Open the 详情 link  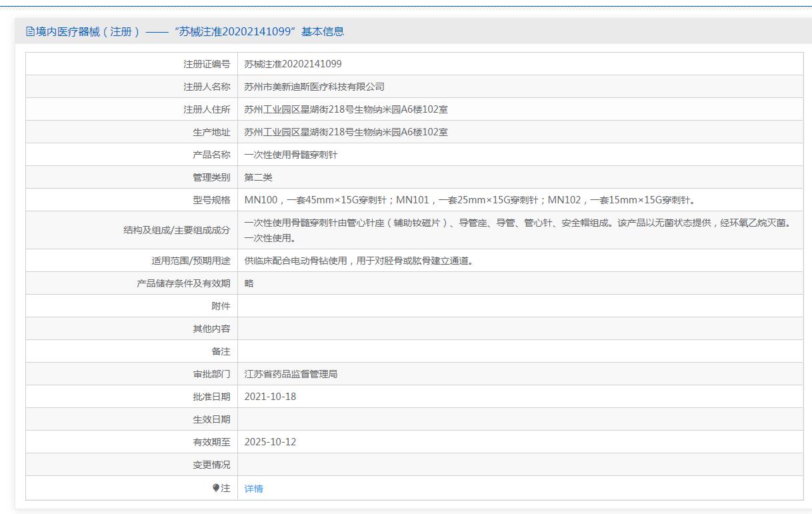pyautogui.click(x=254, y=489)
